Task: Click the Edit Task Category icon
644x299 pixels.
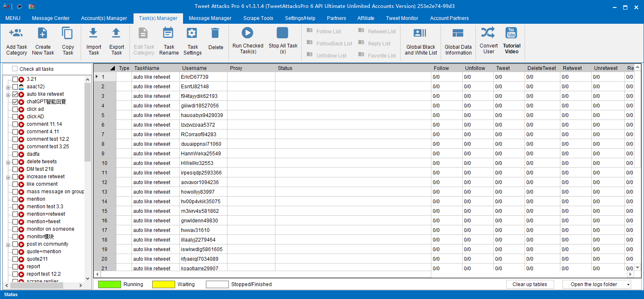Action: pyautogui.click(x=143, y=33)
